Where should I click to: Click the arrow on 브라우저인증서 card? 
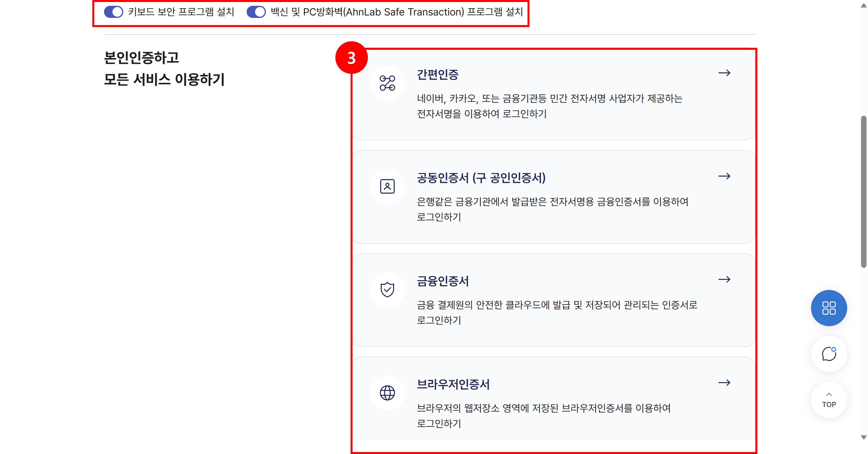coord(724,383)
